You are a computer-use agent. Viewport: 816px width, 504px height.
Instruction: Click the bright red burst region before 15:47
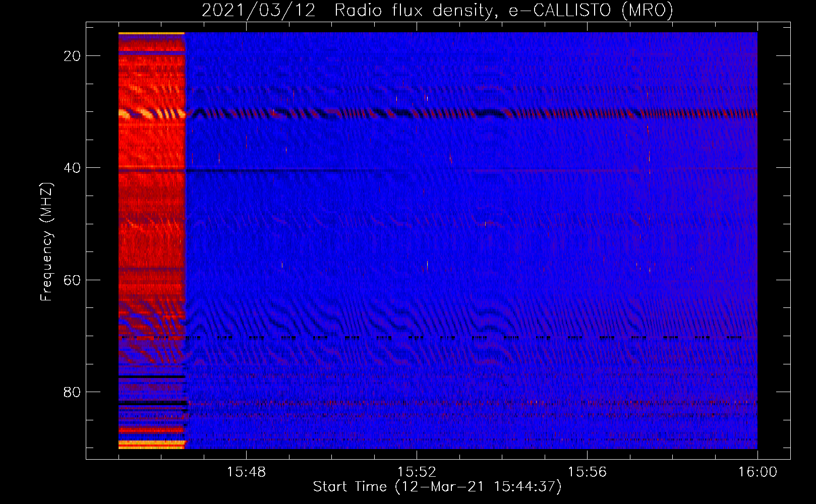tap(152, 240)
